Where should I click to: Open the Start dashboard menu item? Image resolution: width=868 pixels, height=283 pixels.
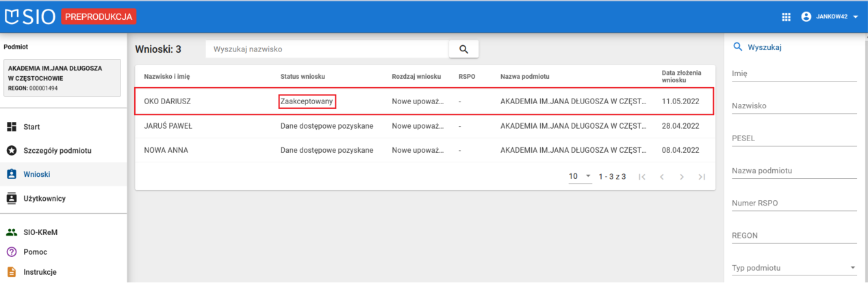coord(31,127)
